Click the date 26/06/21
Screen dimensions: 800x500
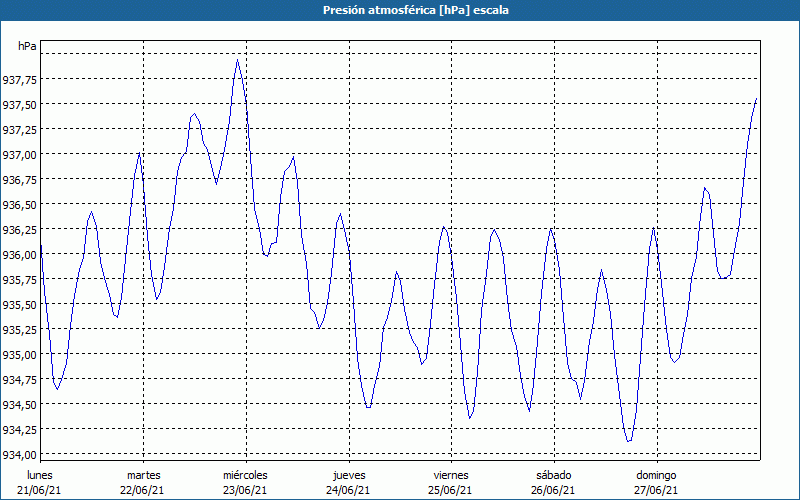(x=553, y=490)
